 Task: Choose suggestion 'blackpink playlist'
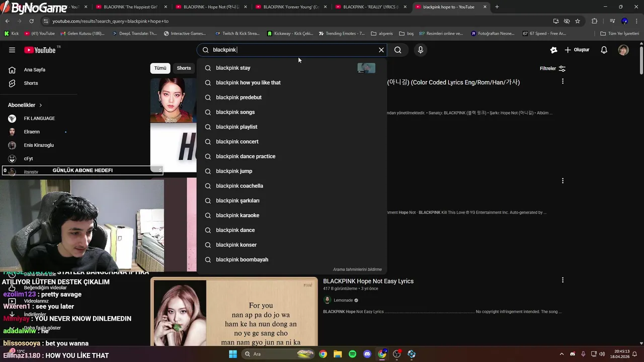[x=292, y=127]
